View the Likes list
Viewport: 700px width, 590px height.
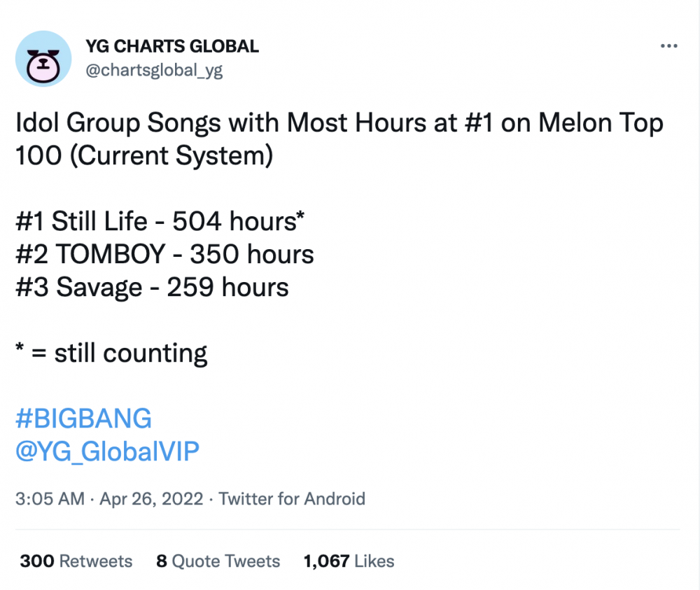pyautogui.click(x=349, y=561)
